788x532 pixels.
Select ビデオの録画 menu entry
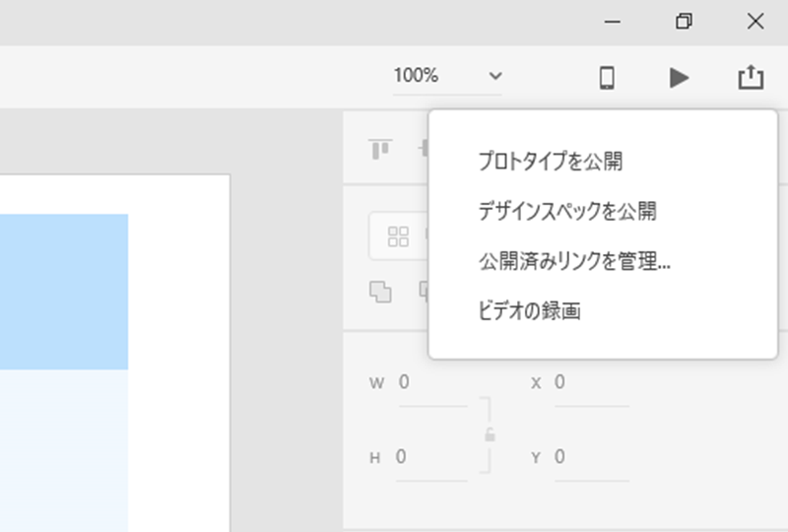tap(529, 311)
